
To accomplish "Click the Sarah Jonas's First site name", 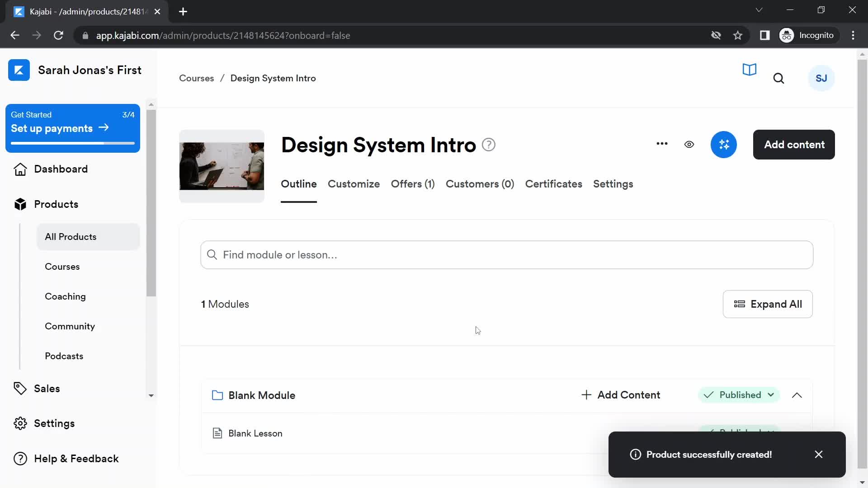I will (x=90, y=70).
